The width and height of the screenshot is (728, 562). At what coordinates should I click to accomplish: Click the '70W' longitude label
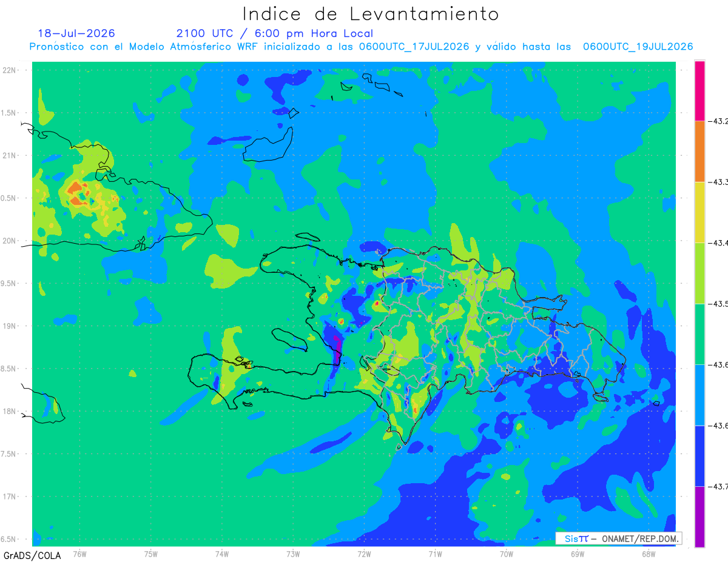[x=507, y=554]
